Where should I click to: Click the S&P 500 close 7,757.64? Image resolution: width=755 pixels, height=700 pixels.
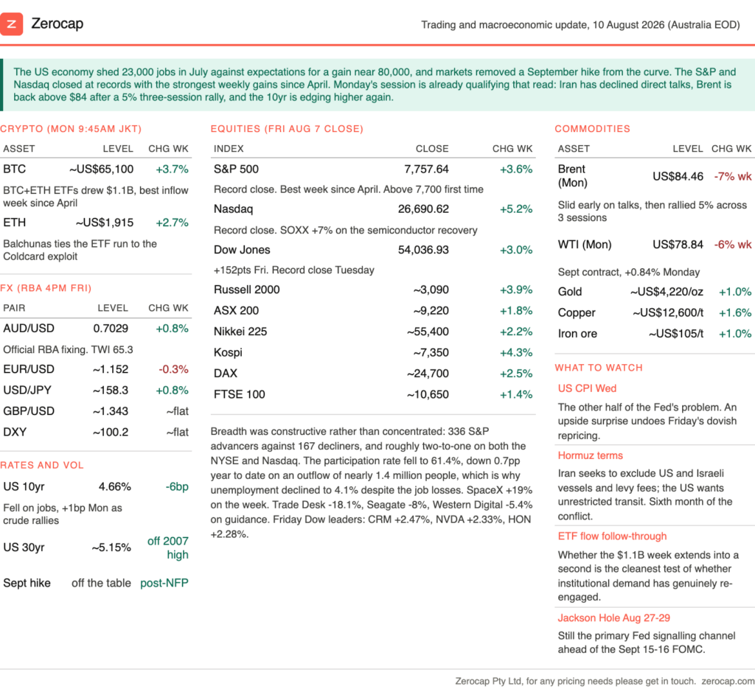click(426, 169)
